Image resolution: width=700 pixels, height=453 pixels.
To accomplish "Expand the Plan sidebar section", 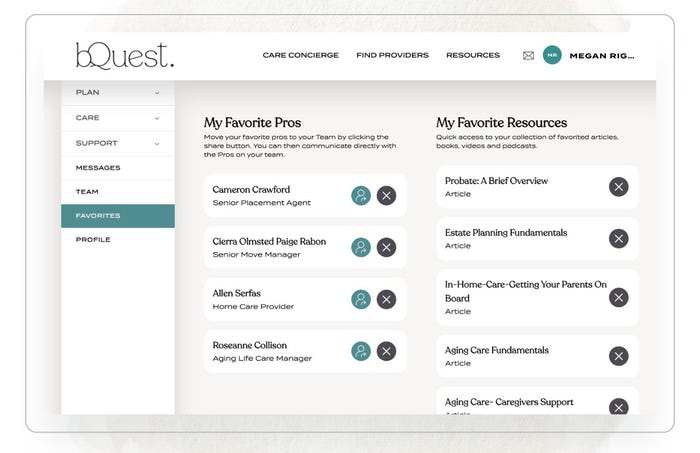I will (x=117, y=93).
